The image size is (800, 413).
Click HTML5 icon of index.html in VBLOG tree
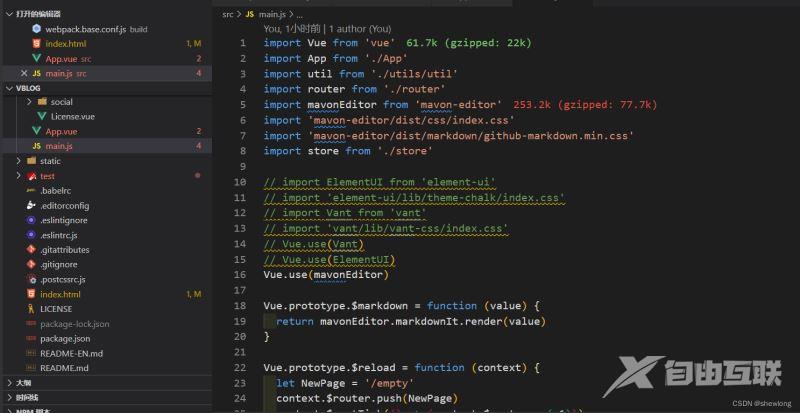pos(31,294)
